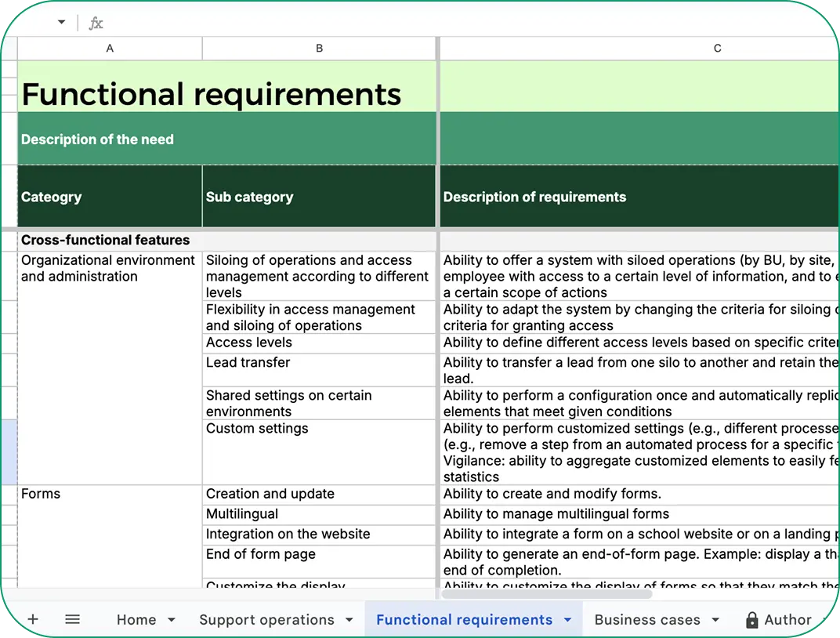The height and width of the screenshot is (638, 840).
Task: Add a new sheet with the plus icon
Action: [x=33, y=619]
